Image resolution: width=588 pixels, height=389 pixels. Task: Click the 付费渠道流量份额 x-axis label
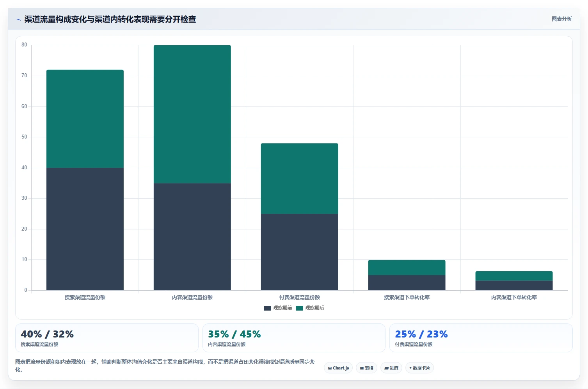pyautogui.click(x=300, y=297)
